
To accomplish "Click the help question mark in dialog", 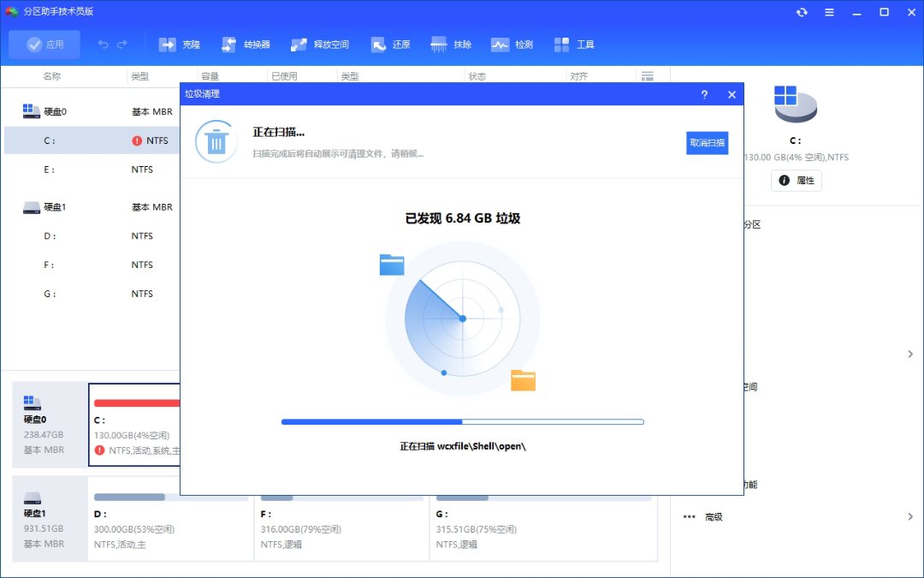I will point(704,95).
